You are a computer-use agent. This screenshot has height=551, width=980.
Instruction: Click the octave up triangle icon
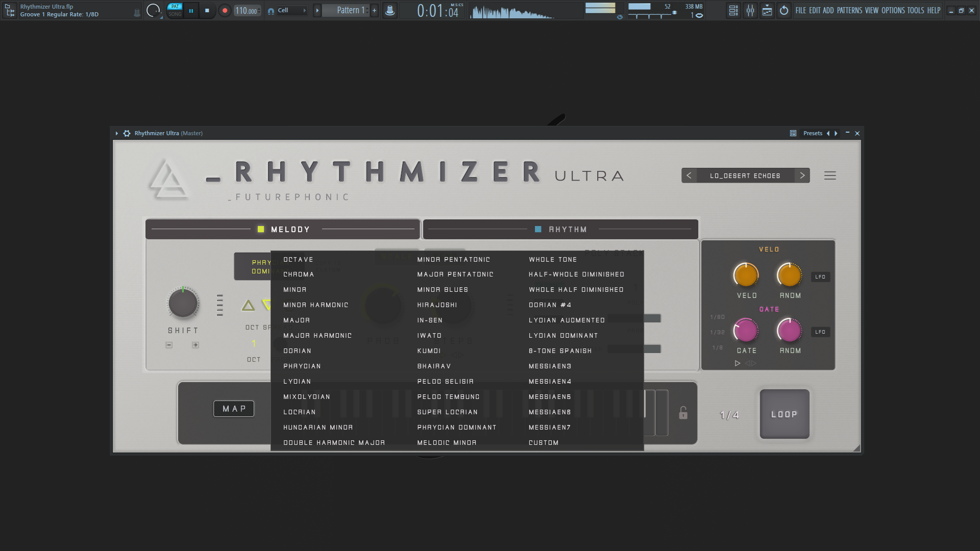click(248, 306)
